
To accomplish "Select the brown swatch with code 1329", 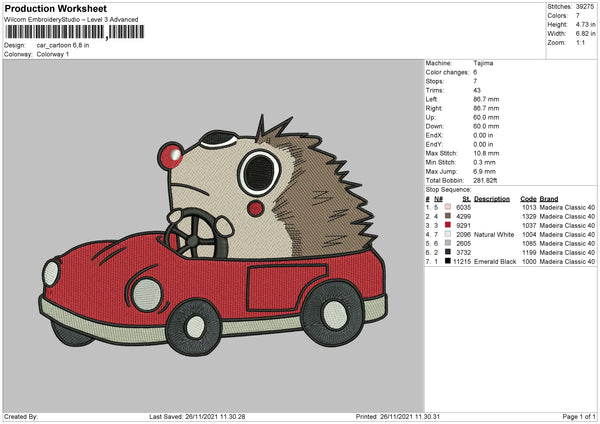I will (x=448, y=216).
